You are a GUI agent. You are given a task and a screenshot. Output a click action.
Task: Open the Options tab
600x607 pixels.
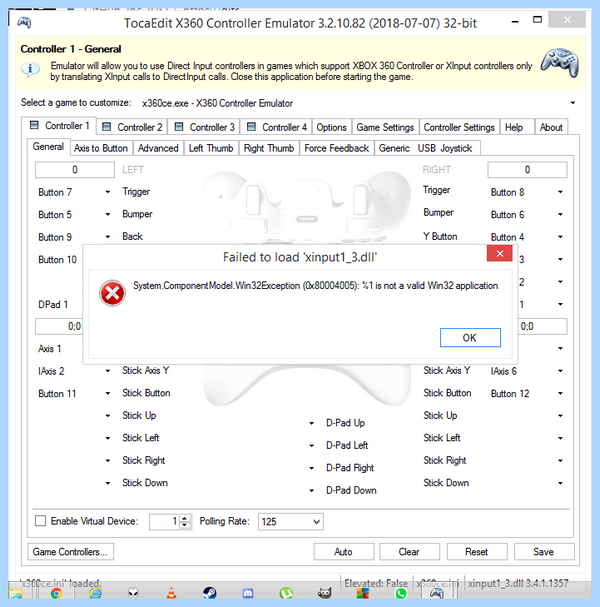point(331,127)
